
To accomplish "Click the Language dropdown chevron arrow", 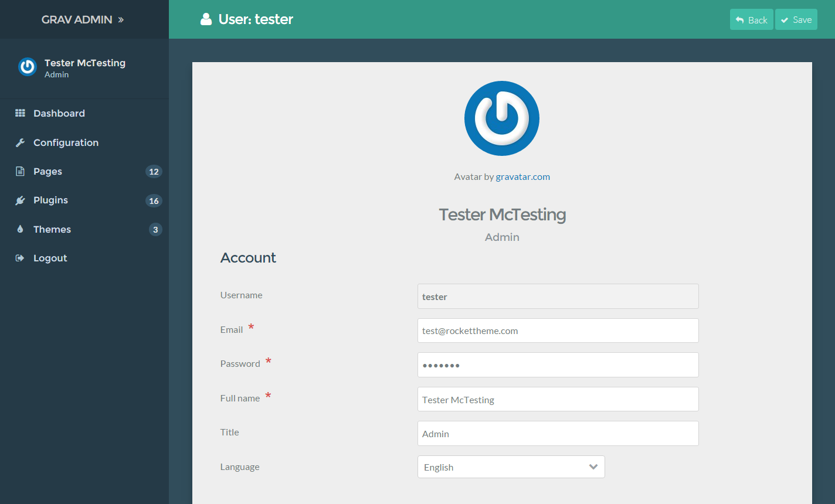I will [593, 467].
